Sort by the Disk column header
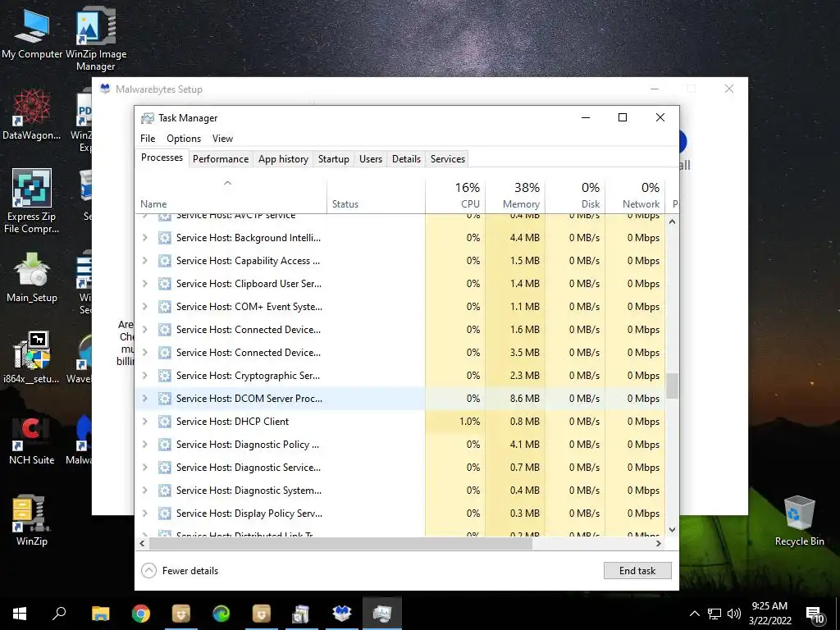840x630 pixels. point(575,196)
